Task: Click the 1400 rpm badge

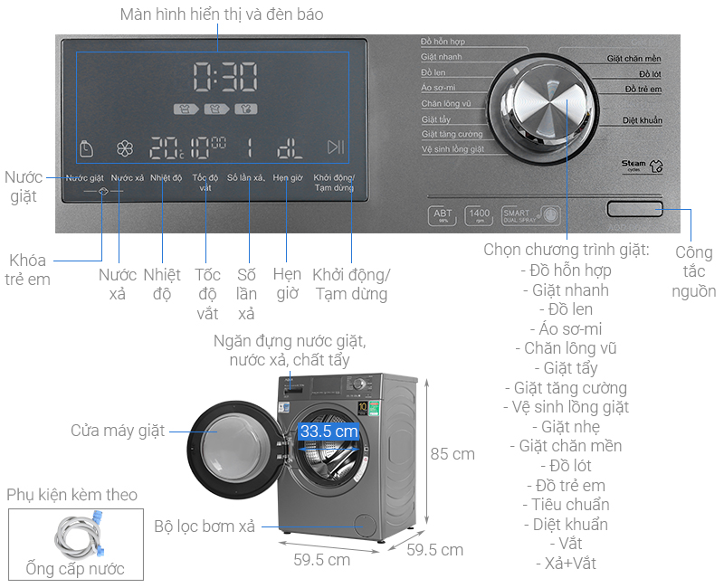Action: pos(478,215)
